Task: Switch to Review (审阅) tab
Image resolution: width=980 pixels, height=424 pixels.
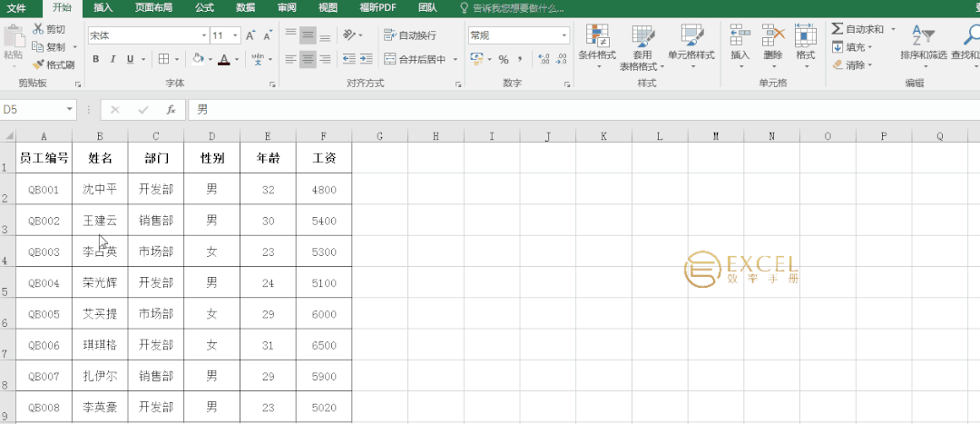Action: pos(287,8)
